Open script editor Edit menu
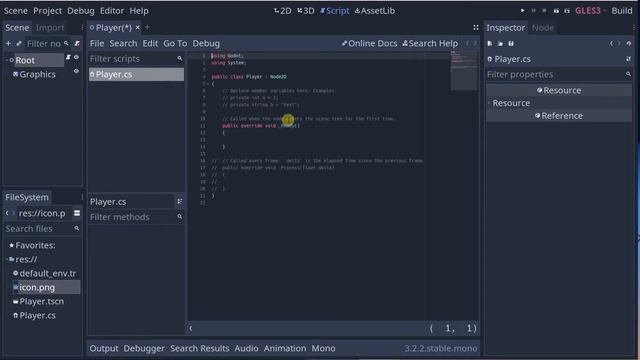640x360 pixels. pos(150,43)
